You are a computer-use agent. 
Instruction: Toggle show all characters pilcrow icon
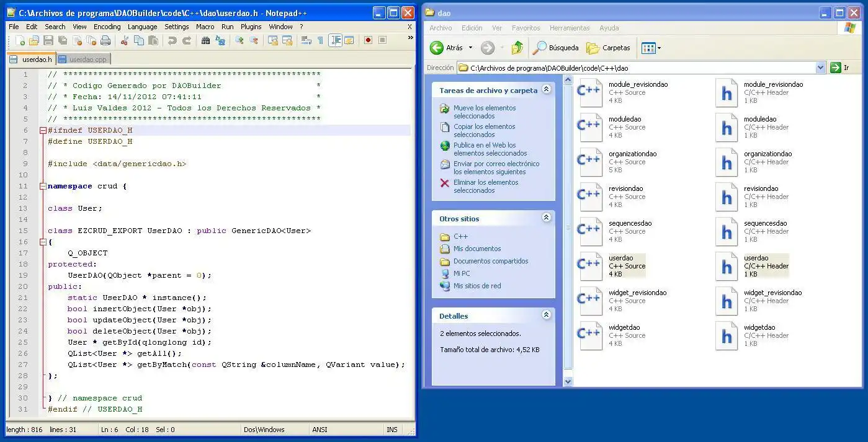click(320, 40)
